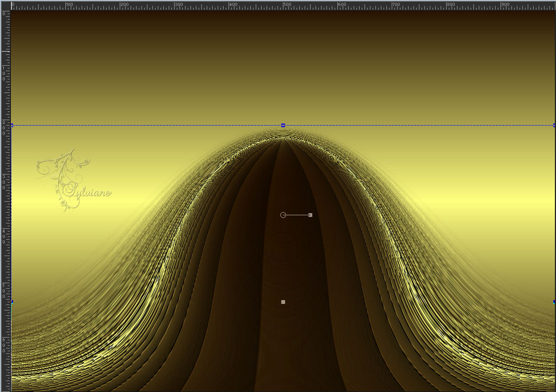The height and width of the screenshot is (392, 556).
Task: Click the 100 mark on horizontal ruler
Action: 69,4
